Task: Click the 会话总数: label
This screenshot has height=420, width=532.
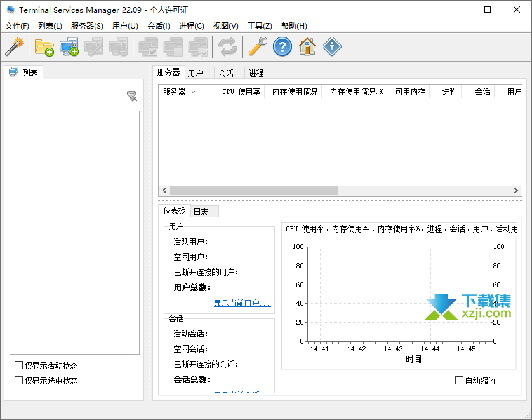Action: 192,379
